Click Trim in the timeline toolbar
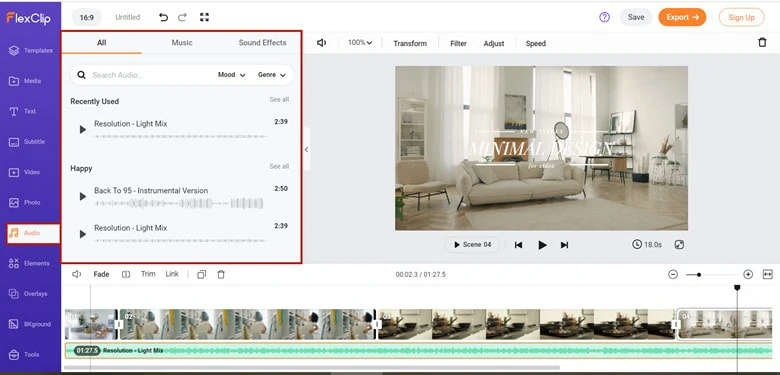This screenshot has width=780, height=375. tap(148, 274)
